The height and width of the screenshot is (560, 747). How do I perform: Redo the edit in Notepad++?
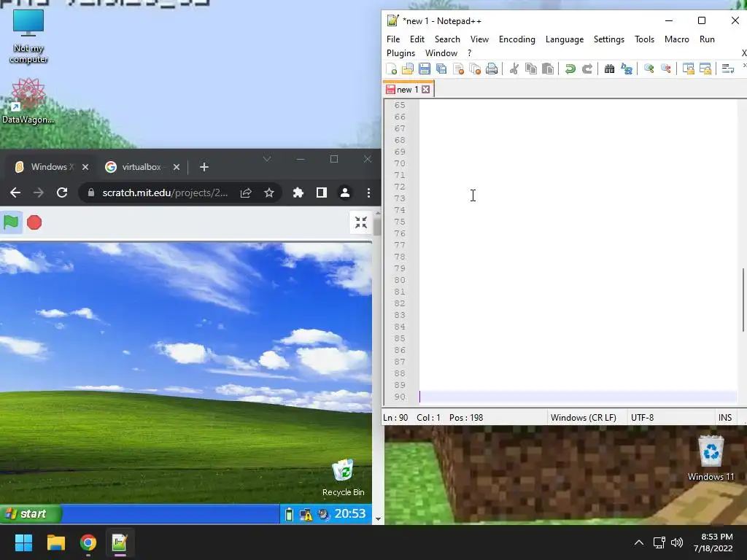(587, 69)
